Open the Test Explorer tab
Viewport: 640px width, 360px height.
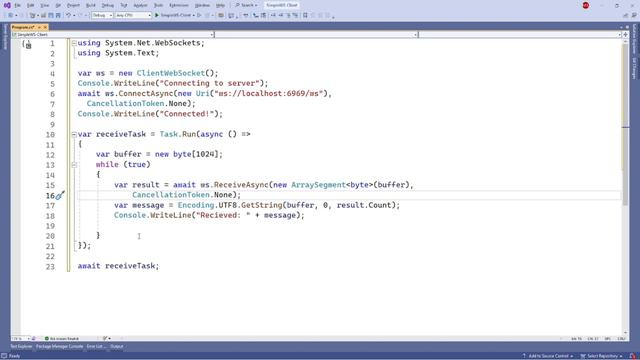(x=21, y=347)
